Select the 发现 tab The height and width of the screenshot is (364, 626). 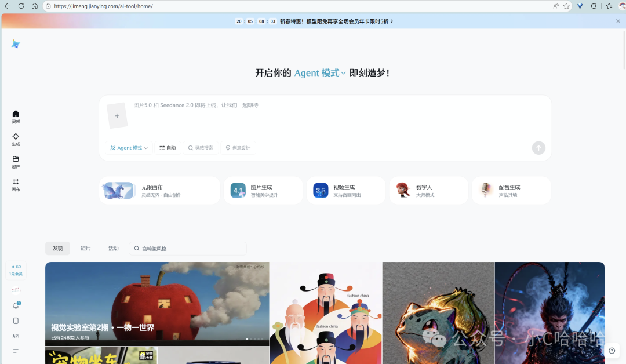[x=57, y=248]
